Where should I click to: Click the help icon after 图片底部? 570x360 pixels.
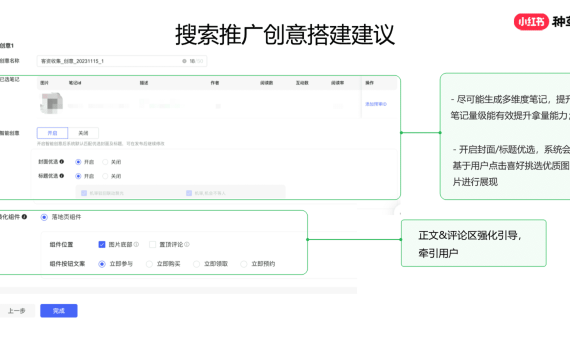coord(136,244)
